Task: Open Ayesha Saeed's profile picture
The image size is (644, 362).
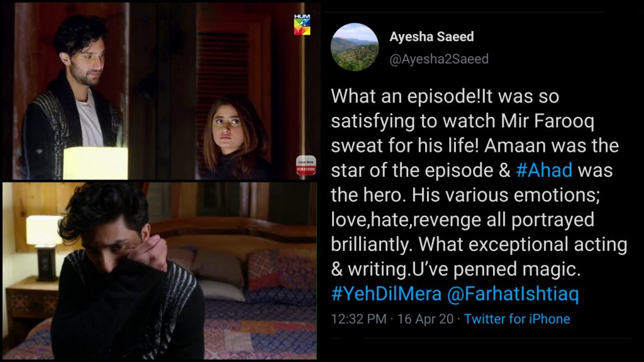Action: [x=355, y=47]
